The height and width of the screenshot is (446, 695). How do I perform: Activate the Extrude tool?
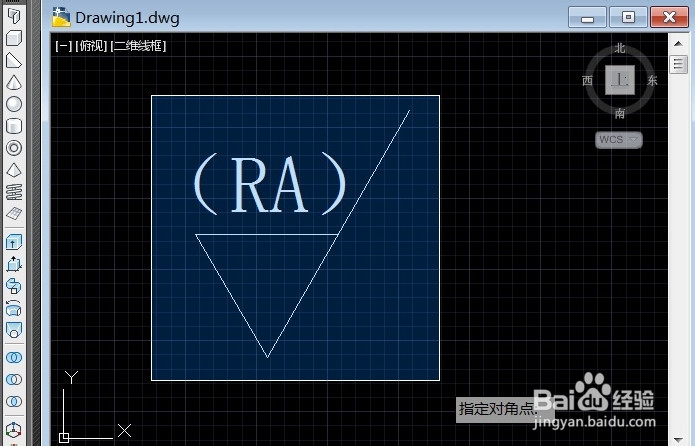[14, 243]
